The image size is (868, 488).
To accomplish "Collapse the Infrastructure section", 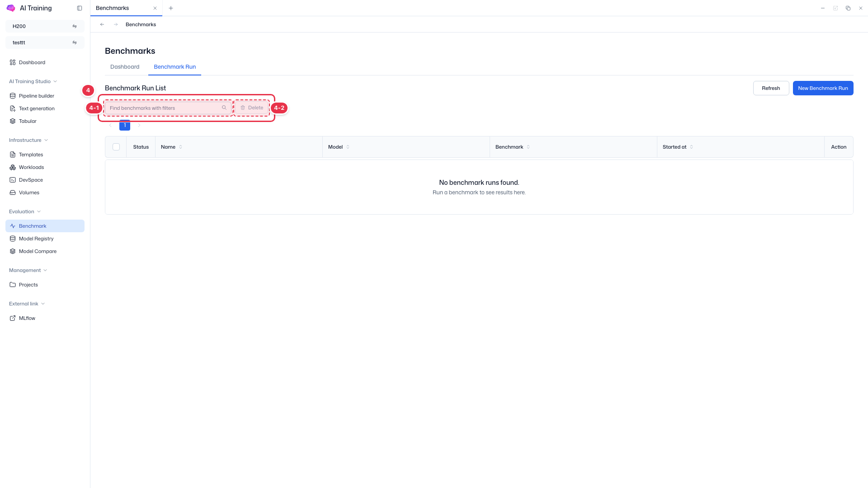I will (x=28, y=140).
